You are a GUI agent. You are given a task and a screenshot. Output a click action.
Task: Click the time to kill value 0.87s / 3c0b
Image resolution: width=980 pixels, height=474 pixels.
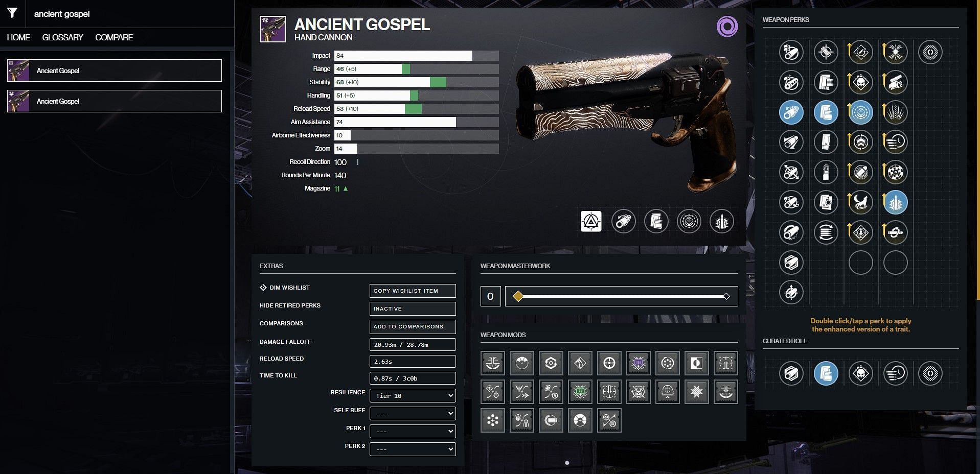413,378
